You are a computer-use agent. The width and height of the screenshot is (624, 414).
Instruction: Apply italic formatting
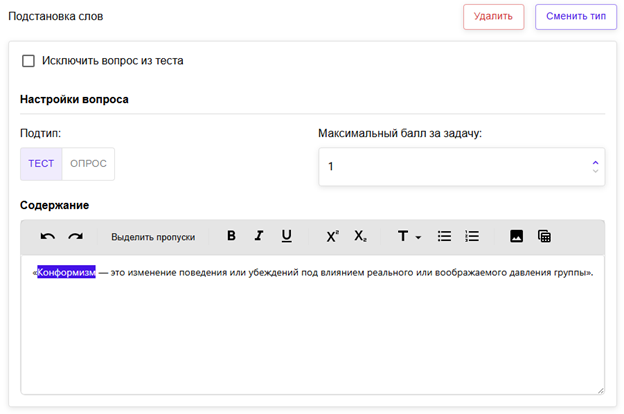[259, 236]
